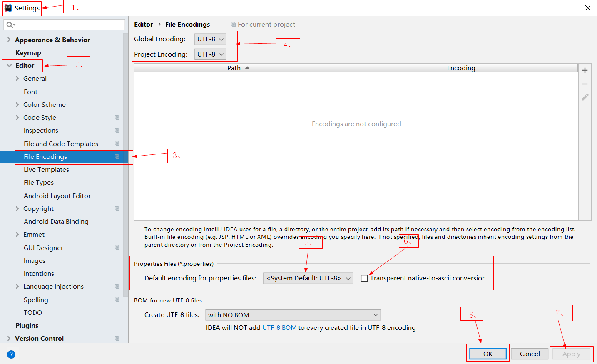Open default encoding for properties files dropdown
The width and height of the screenshot is (597, 364).
click(308, 278)
